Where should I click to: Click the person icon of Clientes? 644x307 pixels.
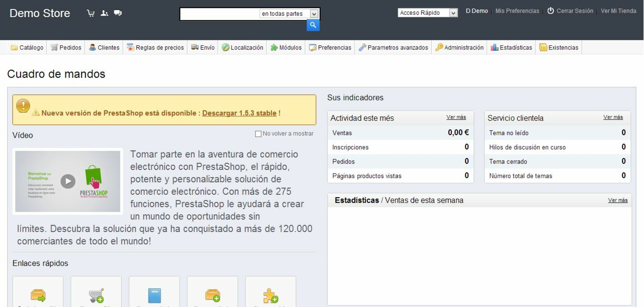pyautogui.click(x=92, y=48)
